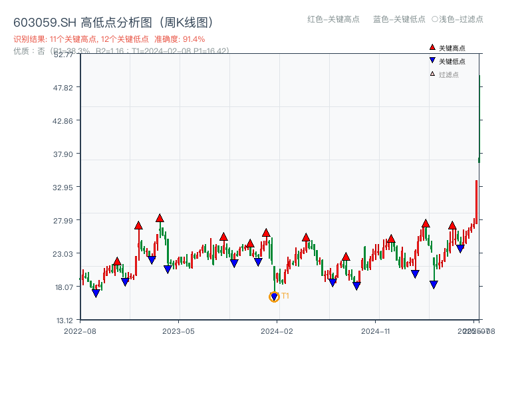This screenshot has width=532, height=399.
Task: Click the 47.82 y-axis label
Action: tap(63, 88)
